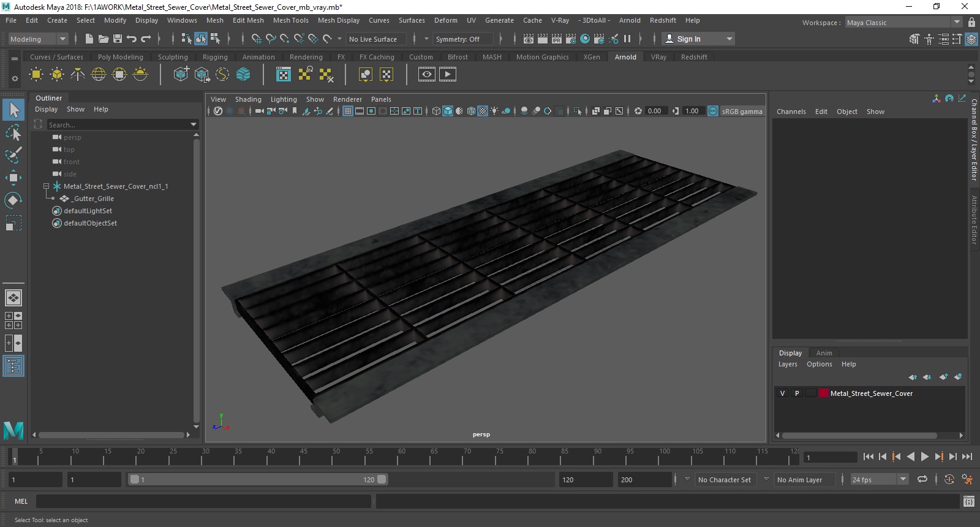Click the Outliner search field
This screenshot has height=527, width=980.
click(x=117, y=124)
